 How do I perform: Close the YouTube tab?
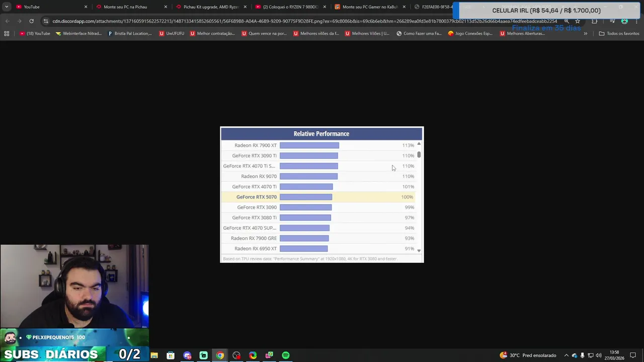86,7
